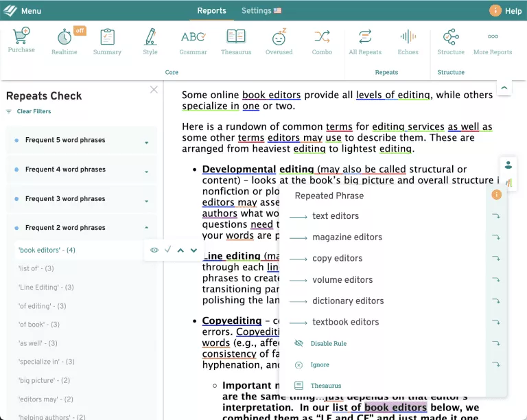Toggle eye visibility for 'book editors'
Image resolution: width=527 pixels, height=420 pixels.
click(x=154, y=250)
